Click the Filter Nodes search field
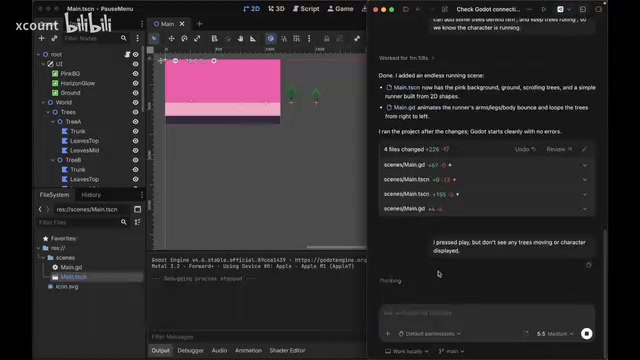This screenshot has height=360, width=640. coord(96,38)
